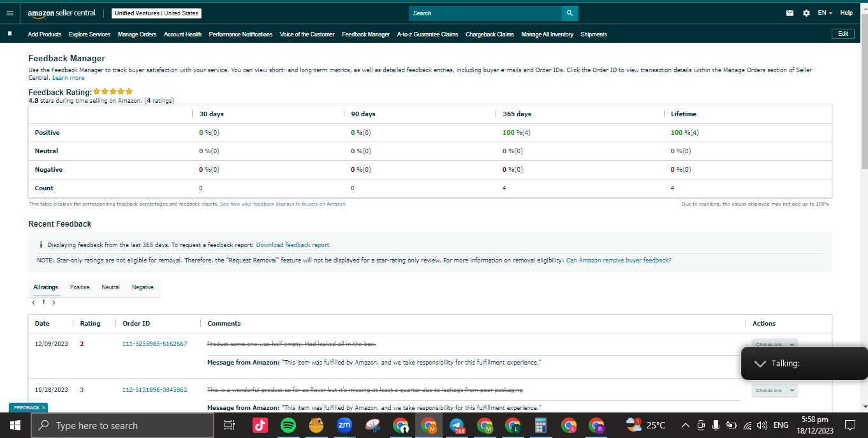Go to next feedback page arrow
868x438 pixels.
point(54,303)
